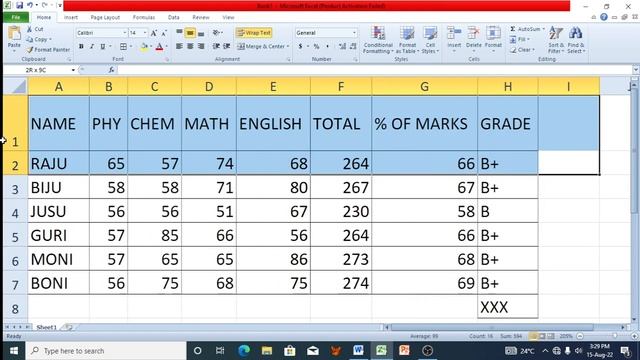Viewport: 640px width, 360px height.
Task: Open Format as Table gallery
Action: (x=407, y=40)
